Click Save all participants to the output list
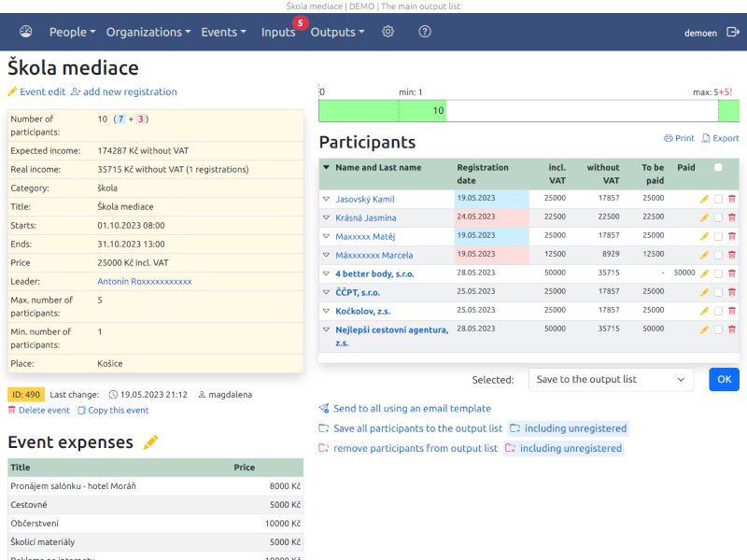 point(411,428)
